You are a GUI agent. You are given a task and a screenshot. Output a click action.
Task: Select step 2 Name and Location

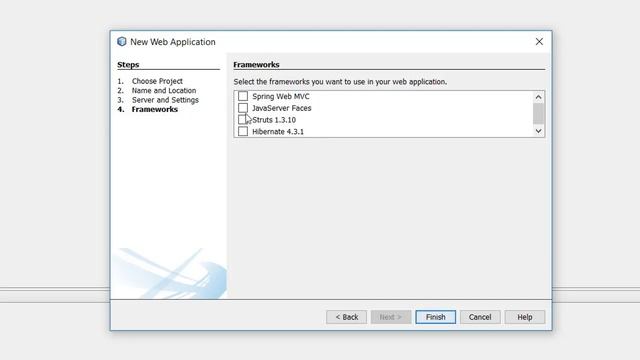(x=164, y=91)
